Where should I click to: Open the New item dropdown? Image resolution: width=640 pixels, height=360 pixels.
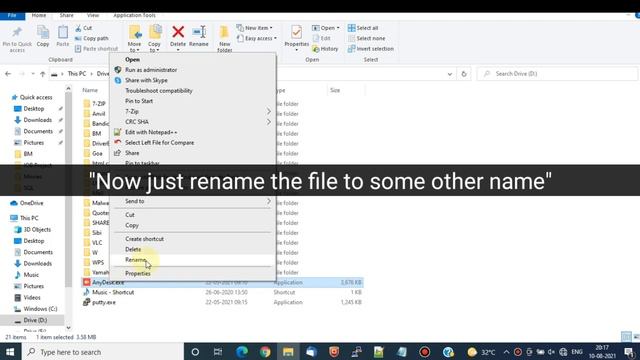click(x=254, y=28)
